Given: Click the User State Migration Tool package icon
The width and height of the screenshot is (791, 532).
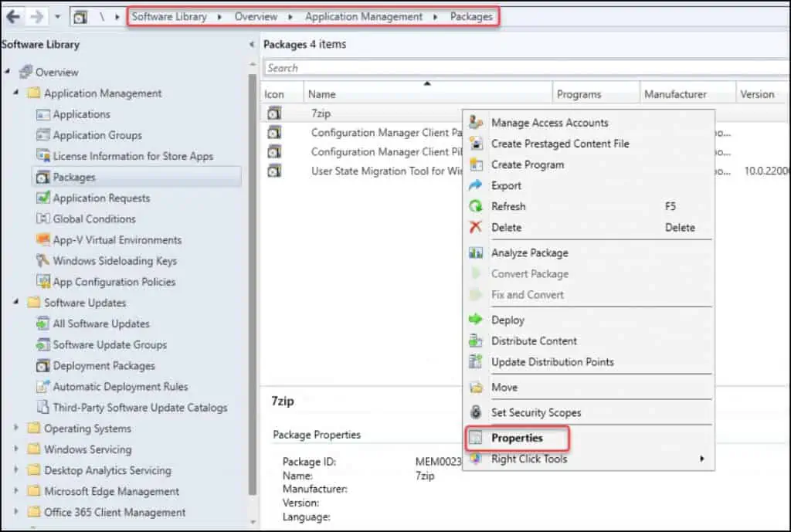Looking at the screenshot, I should (x=274, y=171).
